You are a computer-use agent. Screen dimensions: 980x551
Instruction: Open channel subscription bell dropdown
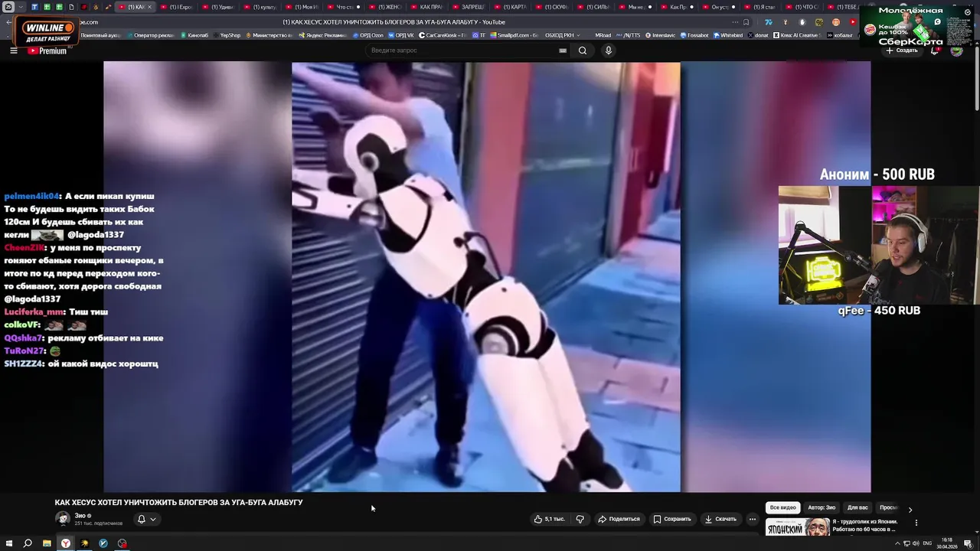146,519
